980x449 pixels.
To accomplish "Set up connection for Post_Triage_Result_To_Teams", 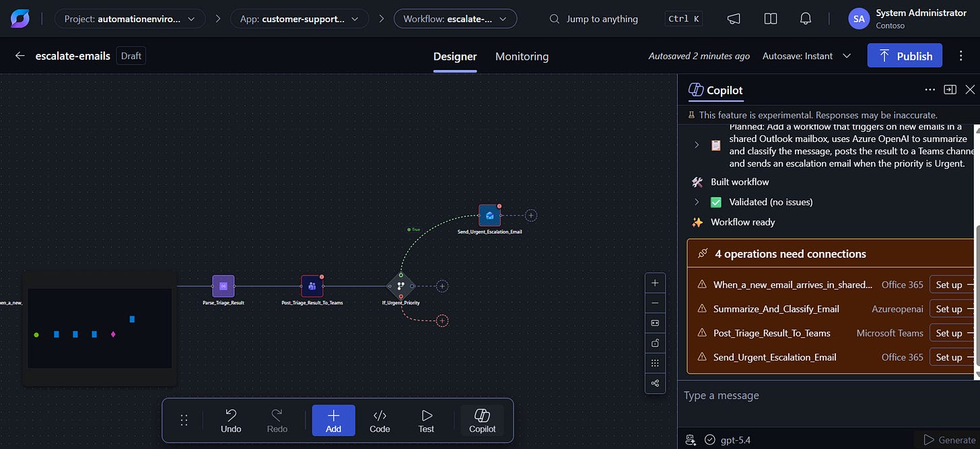I will click(952, 333).
